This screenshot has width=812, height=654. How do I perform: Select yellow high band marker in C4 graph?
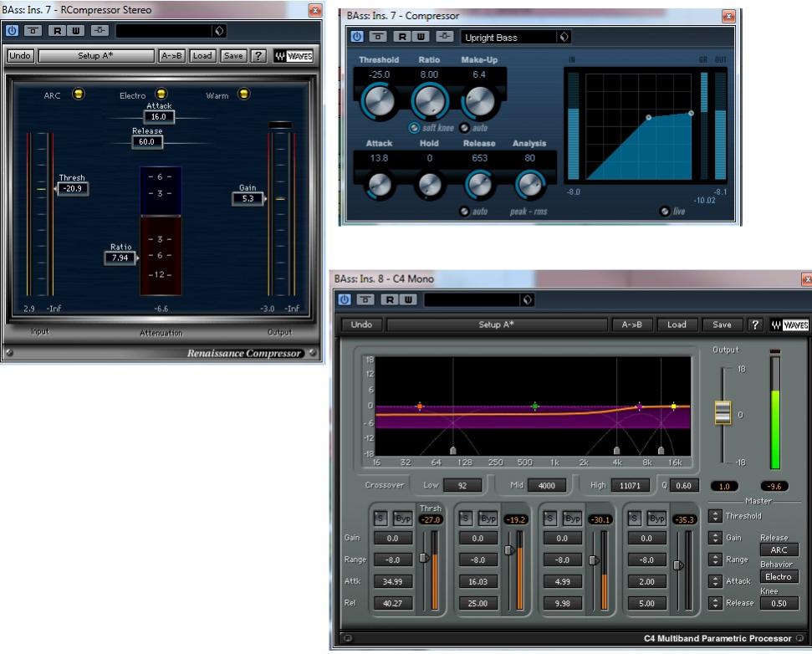[x=674, y=406]
